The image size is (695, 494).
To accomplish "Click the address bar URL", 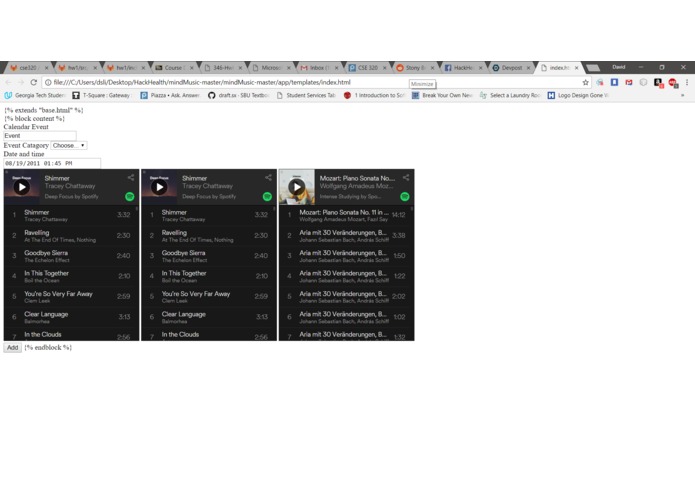I will point(202,82).
